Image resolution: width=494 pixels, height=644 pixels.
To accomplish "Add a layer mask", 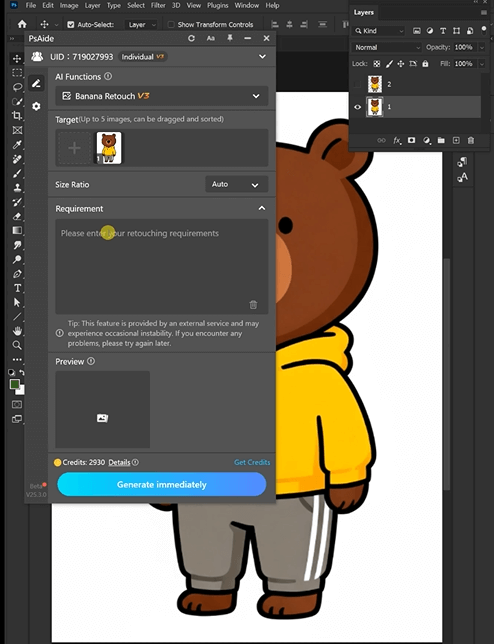I will click(411, 140).
